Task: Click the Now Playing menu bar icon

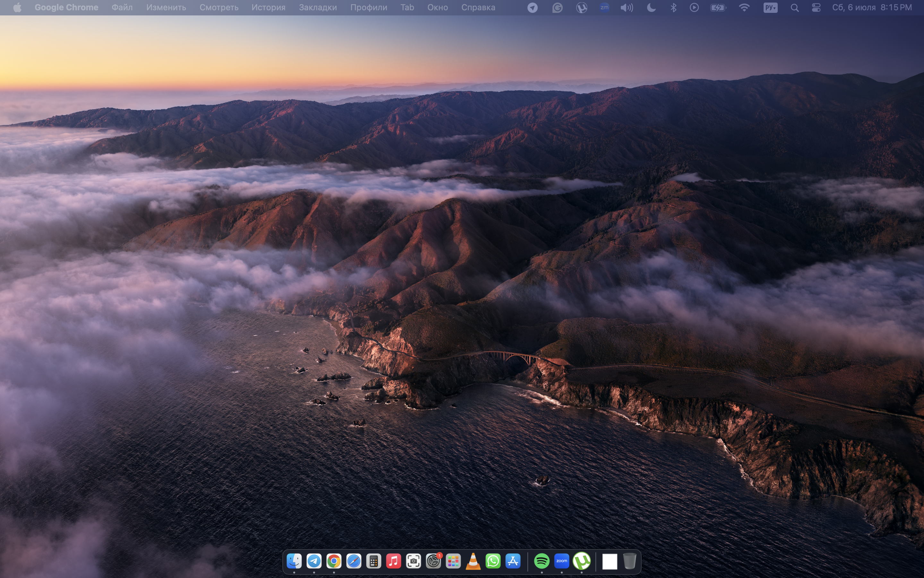Action: click(x=694, y=8)
